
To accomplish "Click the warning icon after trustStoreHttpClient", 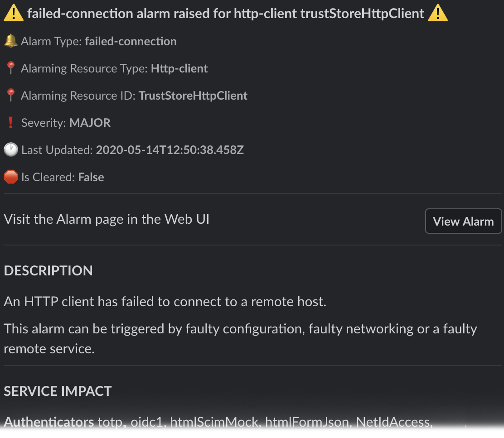I will (437, 13).
